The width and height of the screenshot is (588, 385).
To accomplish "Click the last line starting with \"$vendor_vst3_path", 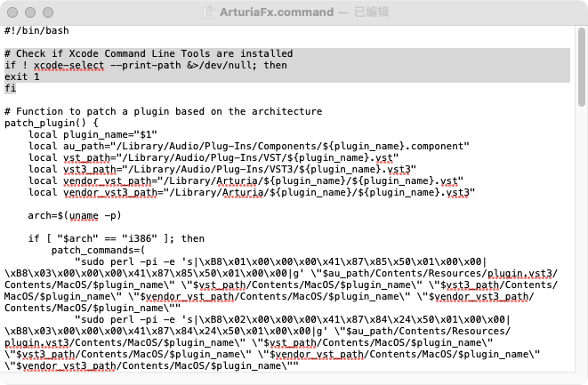I will (151, 365).
